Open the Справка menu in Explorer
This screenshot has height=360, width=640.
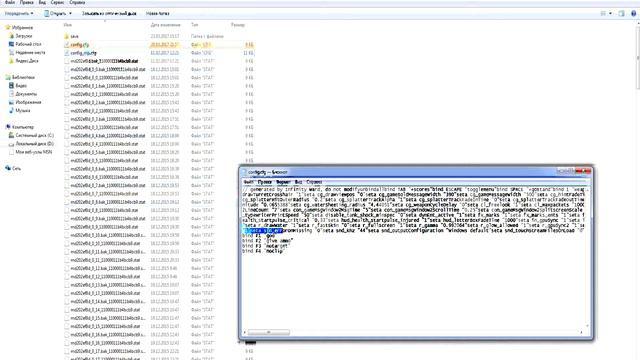point(77,2)
